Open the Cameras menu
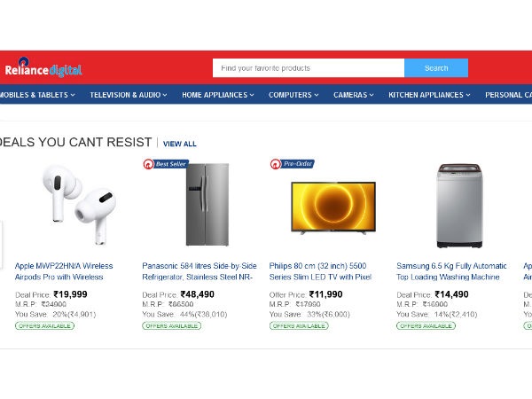532x399 pixels. [x=353, y=95]
